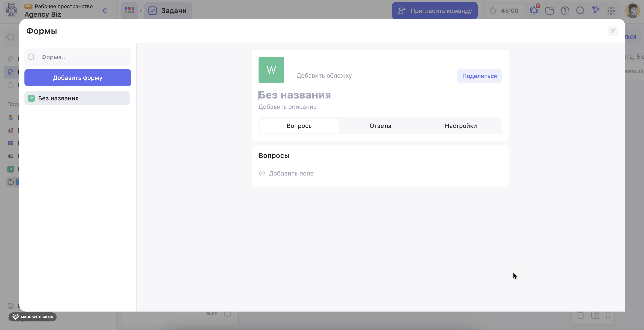Click the files folder icon in top bar
Screen dimensions: 644x330
(549, 11)
